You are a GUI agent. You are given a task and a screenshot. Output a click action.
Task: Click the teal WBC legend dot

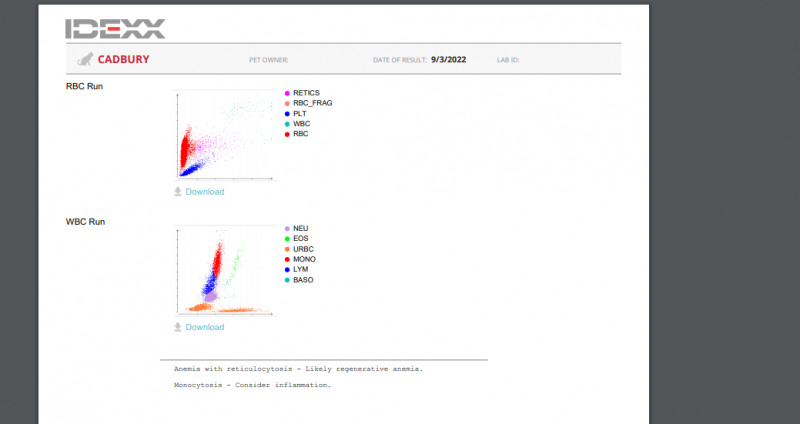click(287, 124)
